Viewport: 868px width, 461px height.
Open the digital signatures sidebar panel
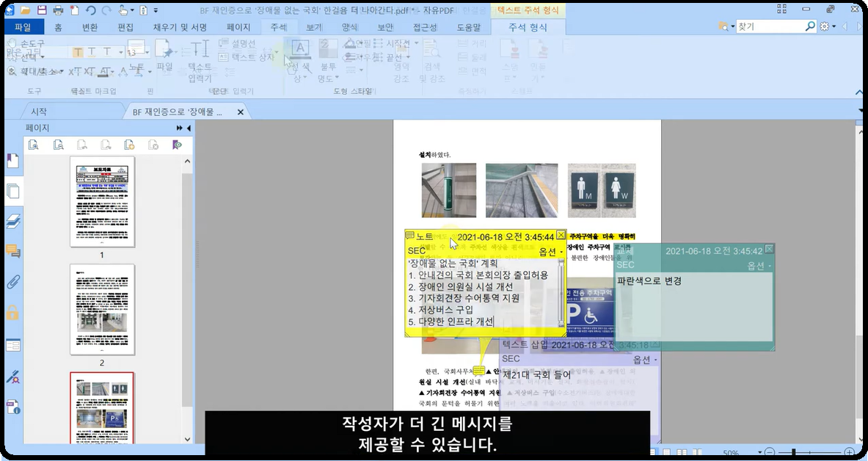[13, 377]
